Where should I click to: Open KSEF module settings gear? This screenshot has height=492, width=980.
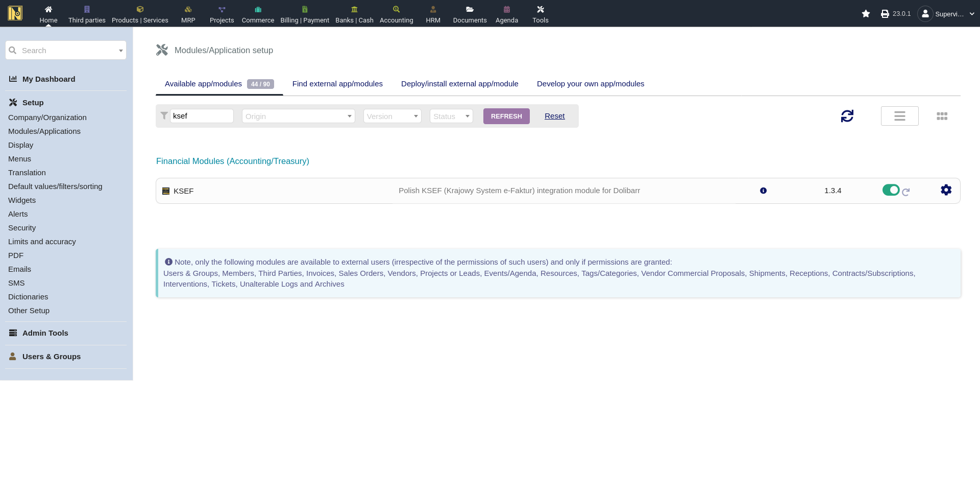point(946,190)
